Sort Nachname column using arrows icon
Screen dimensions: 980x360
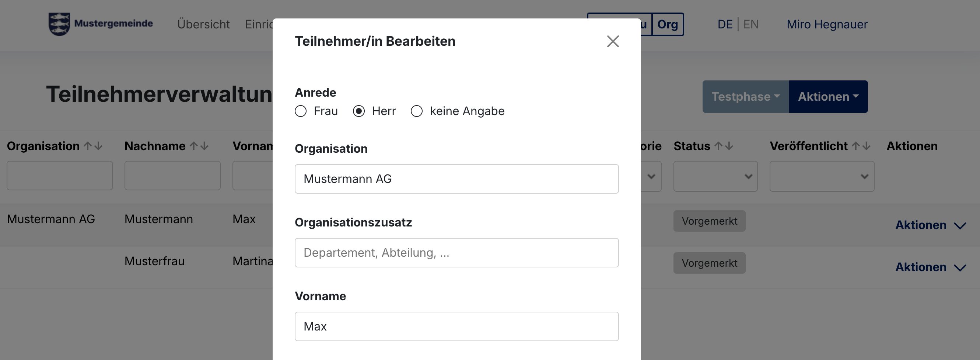pyautogui.click(x=199, y=146)
